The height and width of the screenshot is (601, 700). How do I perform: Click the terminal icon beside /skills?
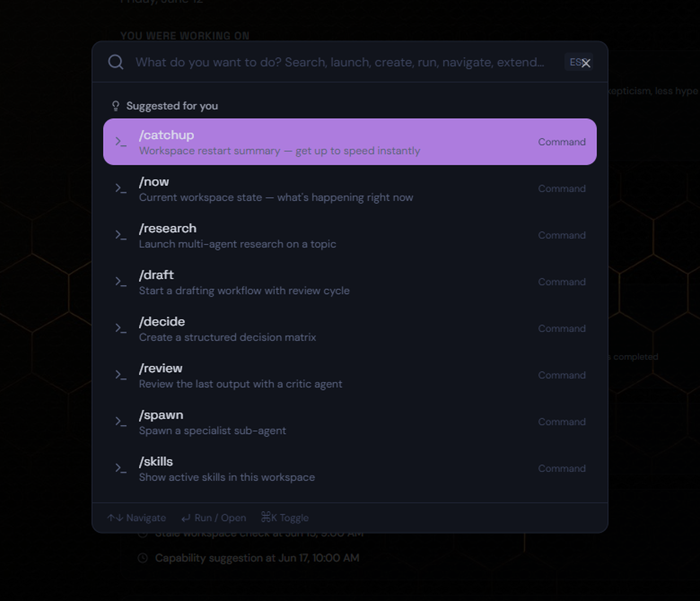point(121,468)
